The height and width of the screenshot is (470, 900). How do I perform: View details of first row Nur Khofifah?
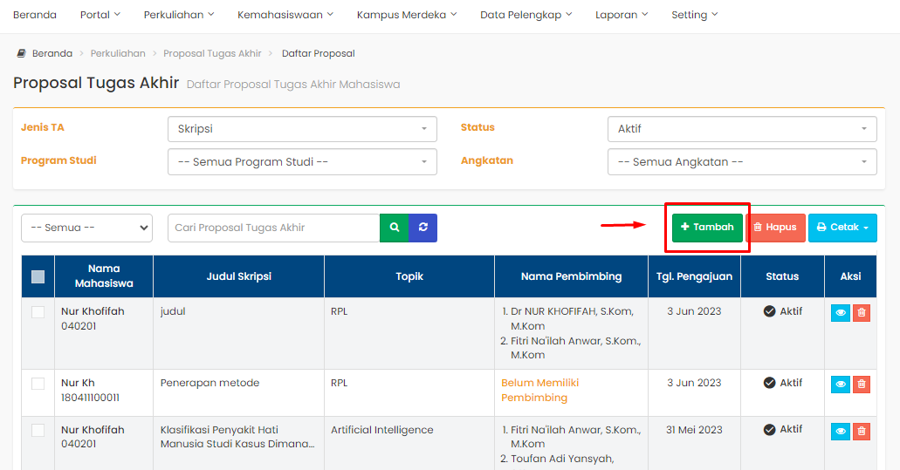click(840, 313)
